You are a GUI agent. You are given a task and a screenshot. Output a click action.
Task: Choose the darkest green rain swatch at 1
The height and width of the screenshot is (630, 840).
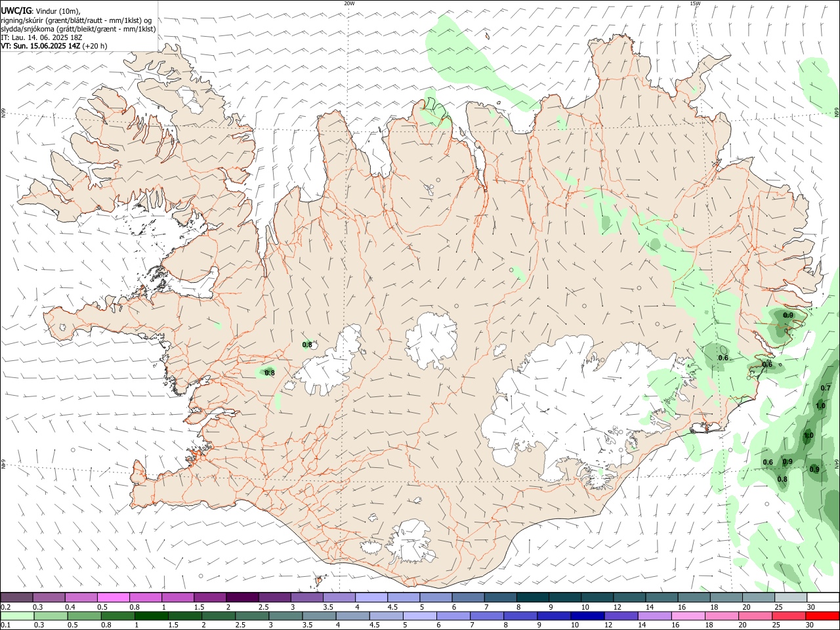[151, 616]
